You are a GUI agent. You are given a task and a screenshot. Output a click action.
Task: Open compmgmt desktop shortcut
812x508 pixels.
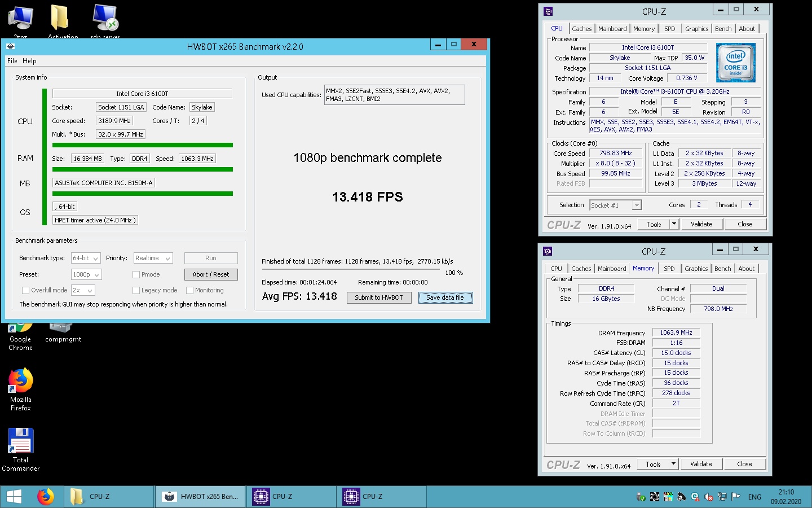[x=63, y=332]
